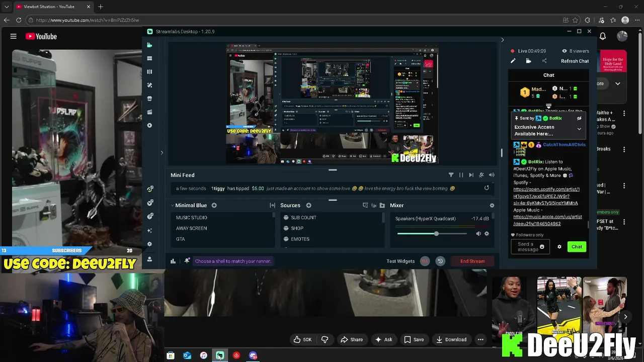This screenshot has height=362, width=644.
Task: Skip the current Mini Feed alert
Action: (471, 175)
